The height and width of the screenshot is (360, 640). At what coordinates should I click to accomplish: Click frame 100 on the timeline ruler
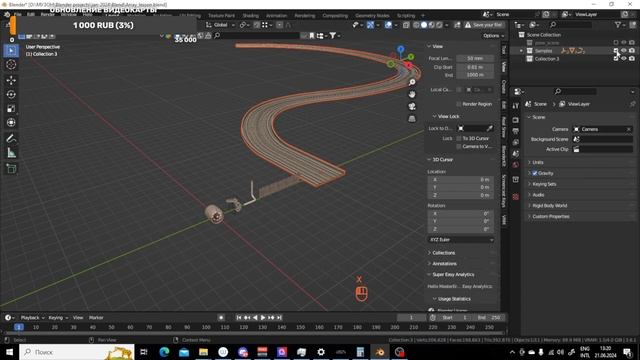click(206, 327)
